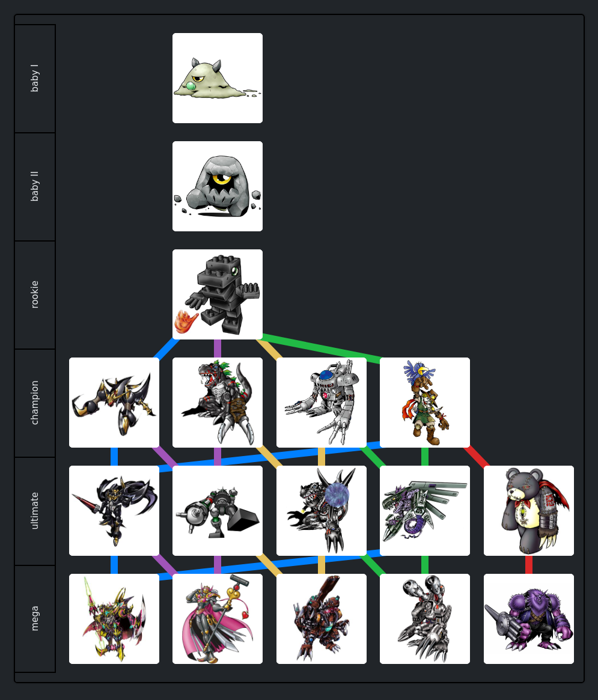Open the tank robot with shovel arm

[x=218, y=511]
